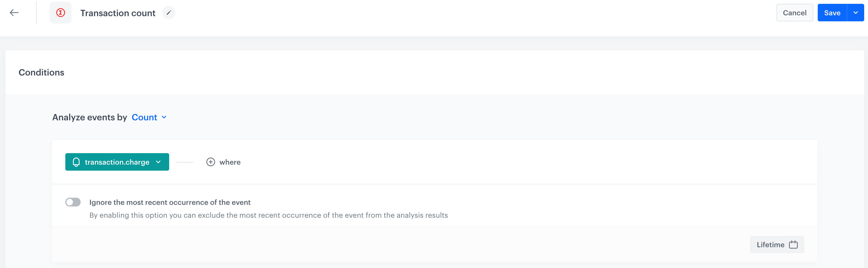868x268 pixels.
Task: Click the chevron inside transaction.charge button
Action: pos(158,162)
